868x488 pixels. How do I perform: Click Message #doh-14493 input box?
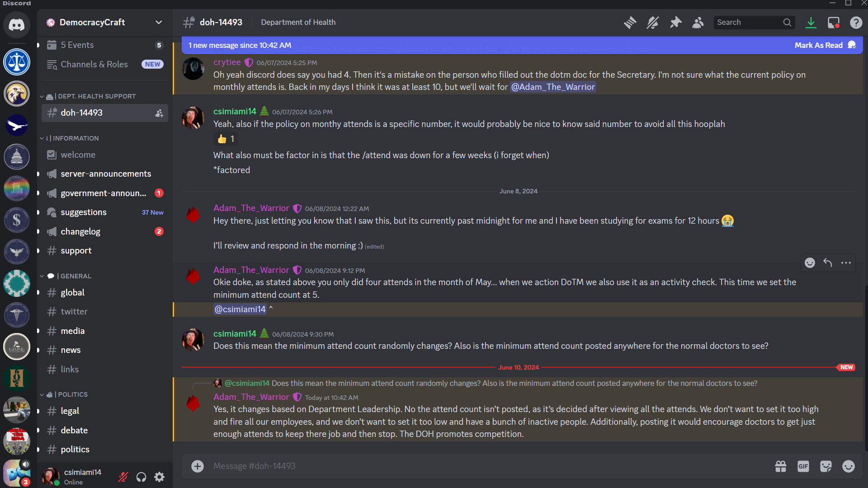(488, 466)
